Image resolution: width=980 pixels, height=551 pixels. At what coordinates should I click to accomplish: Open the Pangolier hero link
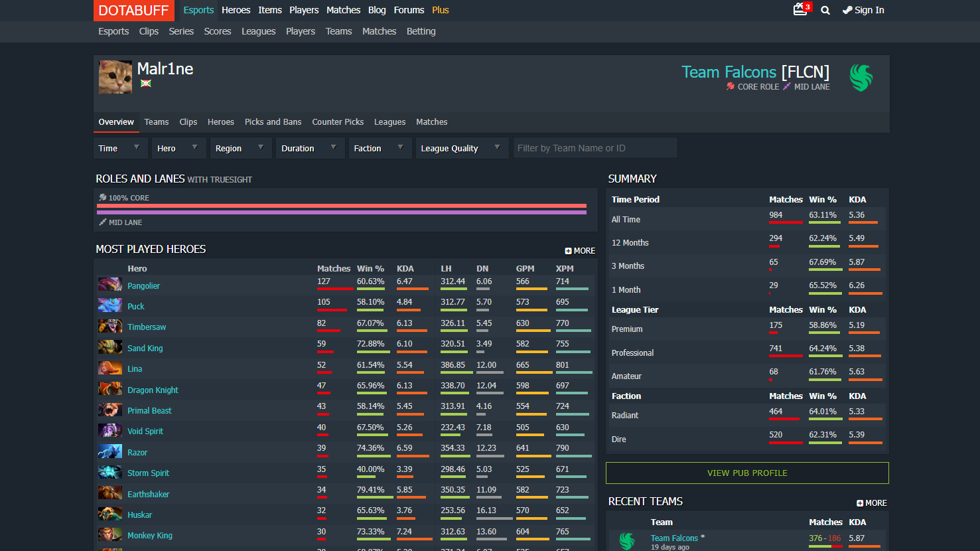143,285
